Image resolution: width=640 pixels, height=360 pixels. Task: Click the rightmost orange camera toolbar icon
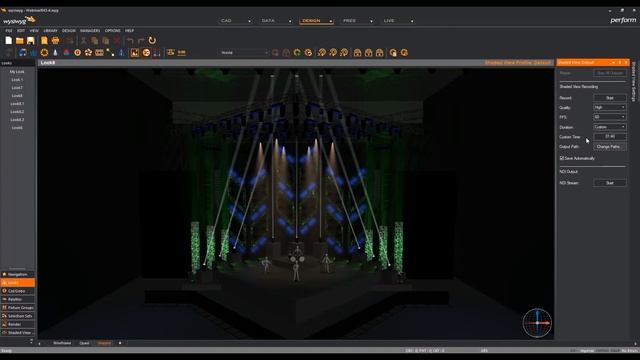coord(404,53)
